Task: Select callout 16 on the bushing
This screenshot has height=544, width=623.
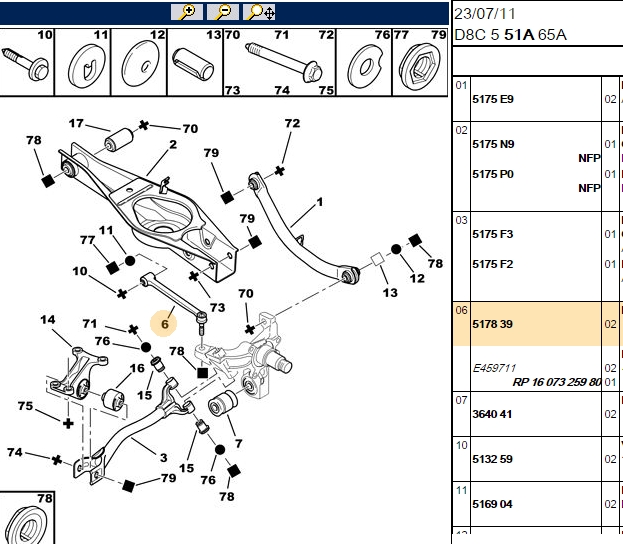Action: pyautogui.click(x=137, y=368)
